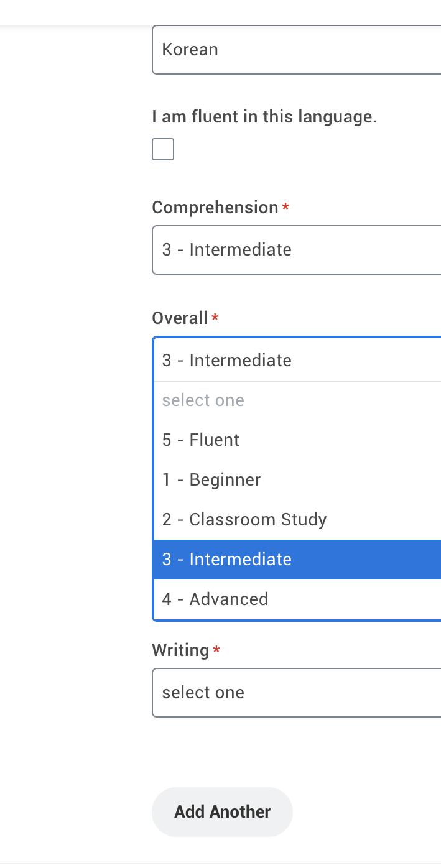Open the Korean language selection field

point(296,50)
